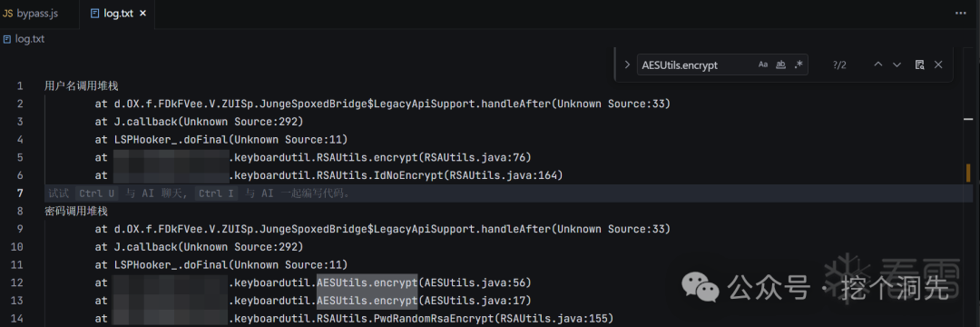Click highlighted AESUtils.encrypt on line 12
This screenshot has width=980, height=327.
click(x=367, y=282)
